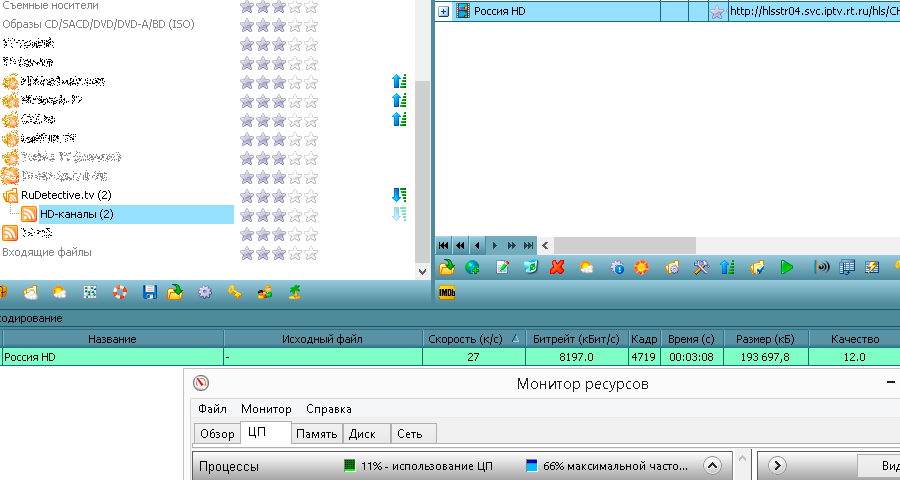The image size is (900, 480).
Task: Rate HD-каналы with the fifth star
Action: (311, 214)
